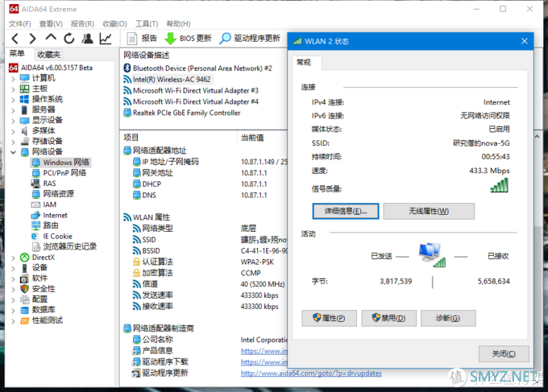
Task: Go up one level with Up arrow
Action: coord(51,38)
